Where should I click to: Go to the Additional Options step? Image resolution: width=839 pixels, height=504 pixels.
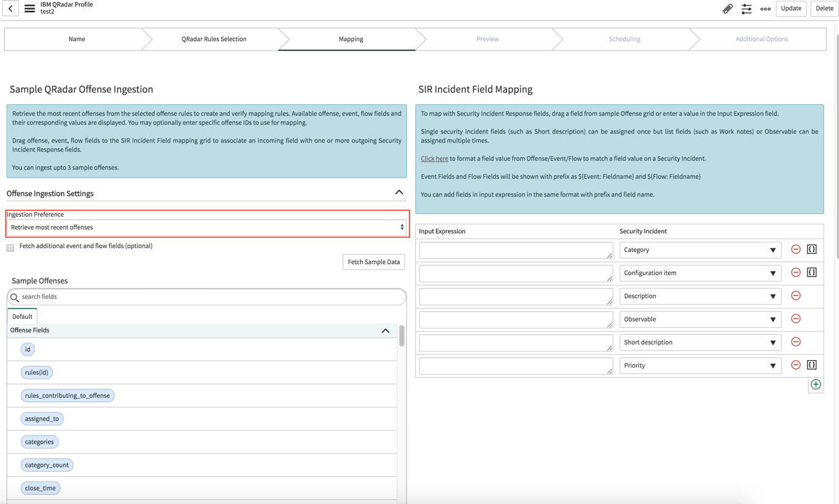[761, 39]
